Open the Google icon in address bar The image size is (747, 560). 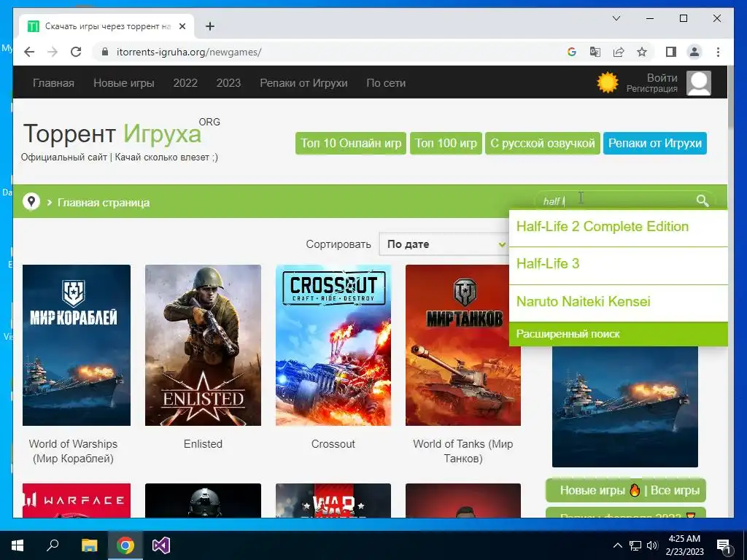click(x=572, y=52)
